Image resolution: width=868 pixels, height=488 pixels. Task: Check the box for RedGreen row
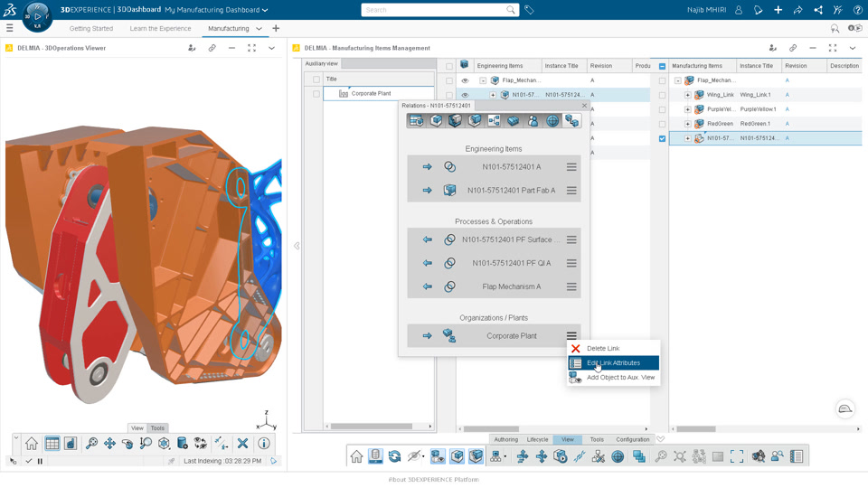[x=662, y=124]
